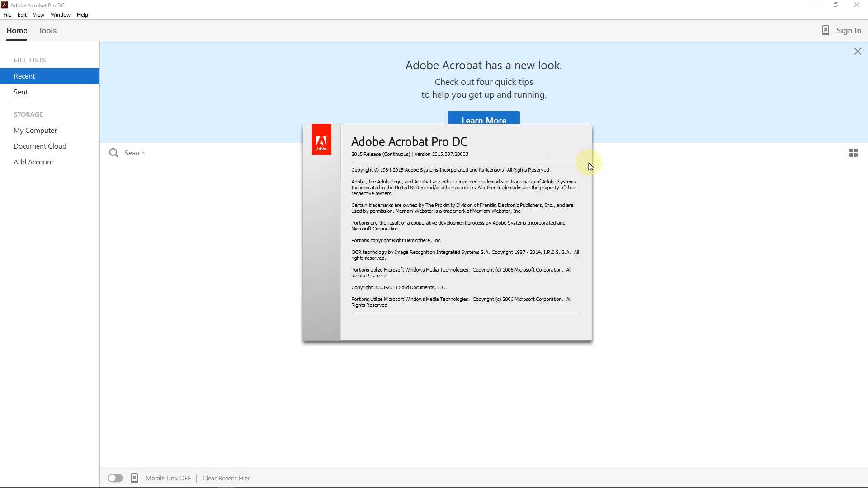Click Clear Recent Files link

[x=226, y=478]
